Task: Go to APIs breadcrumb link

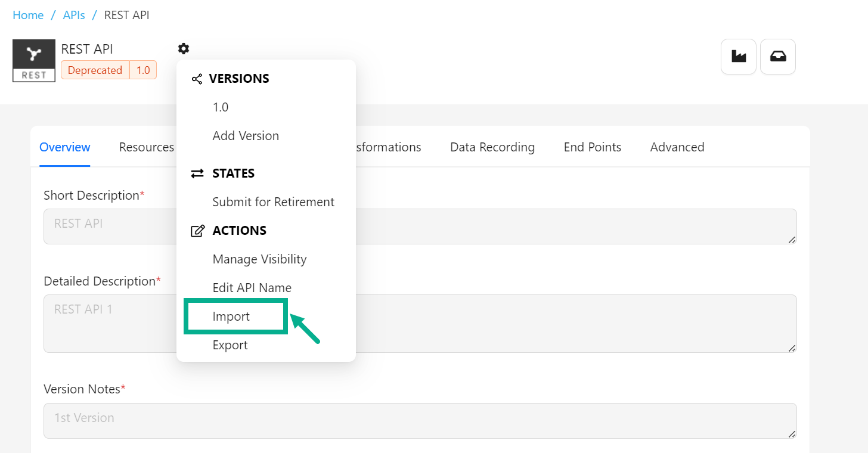Action: tap(74, 15)
